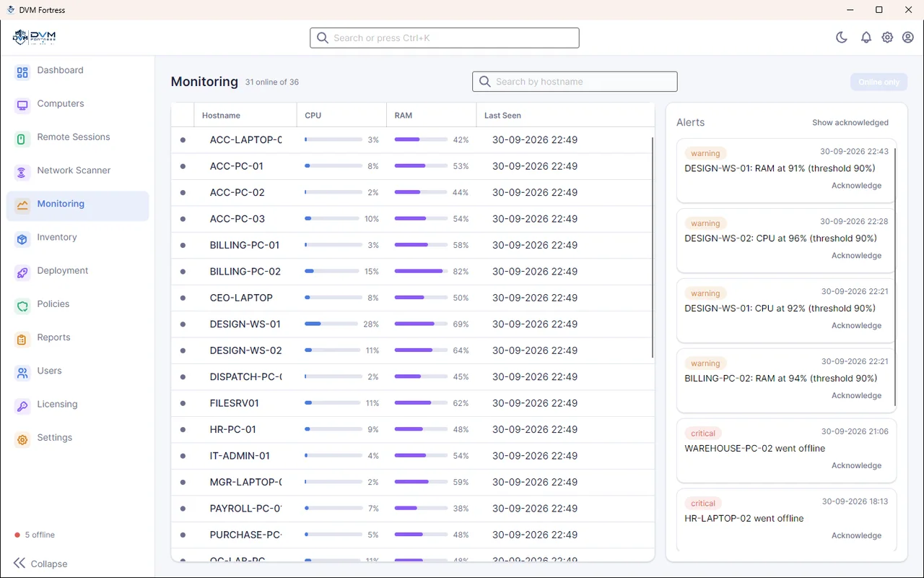The width and height of the screenshot is (924, 578).
Task: Click the Computers monitor icon
Action: [x=22, y=105]
